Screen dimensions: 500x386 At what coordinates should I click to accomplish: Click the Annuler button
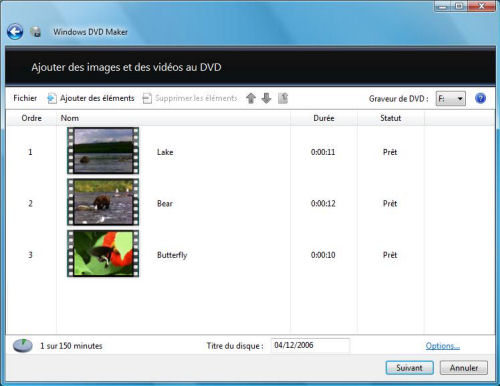point(464,368)
